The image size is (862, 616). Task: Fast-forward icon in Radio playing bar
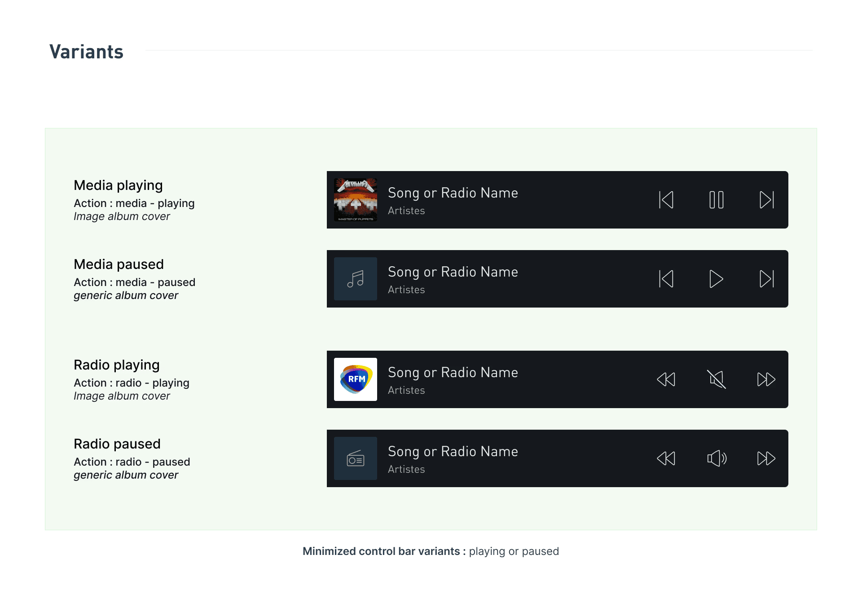pyautogui.click(x=766, y=379)
